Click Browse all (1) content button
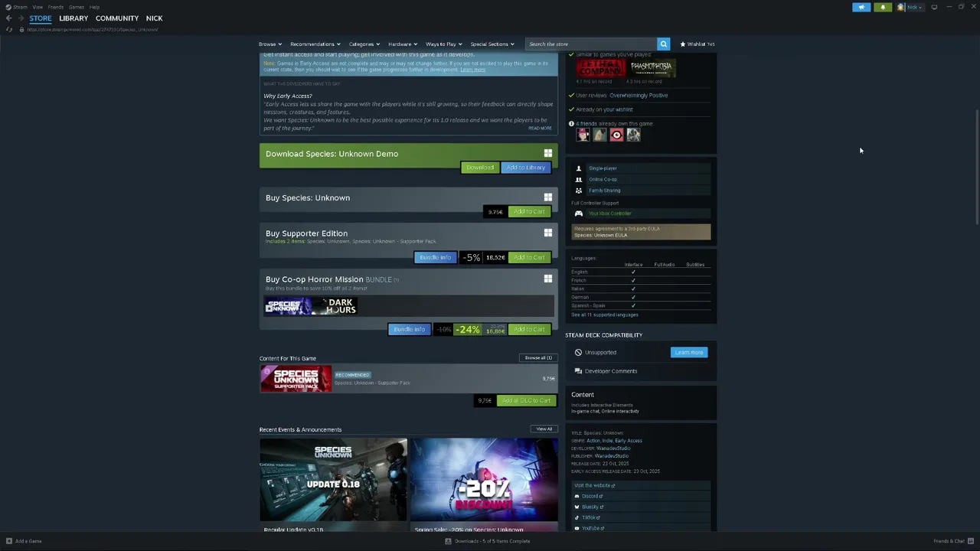Screen dimensions: 980x551 click(x=537, y=358)
